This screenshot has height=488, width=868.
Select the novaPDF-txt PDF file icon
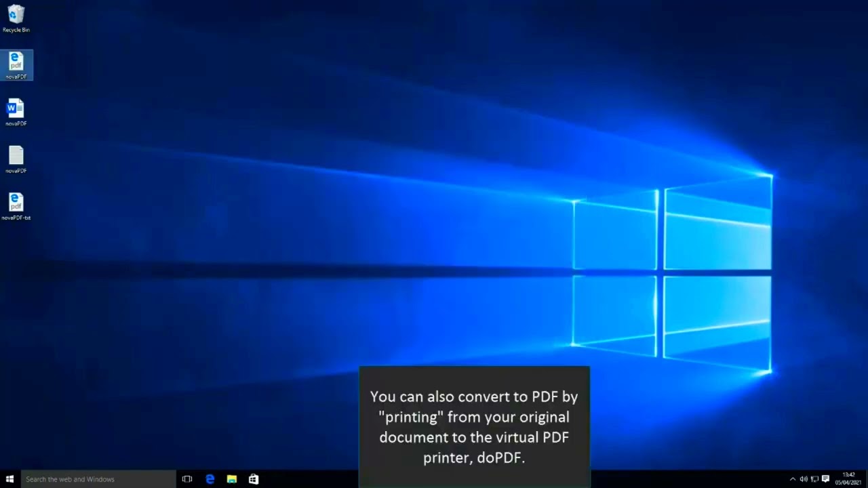click(x=16, y=207)
